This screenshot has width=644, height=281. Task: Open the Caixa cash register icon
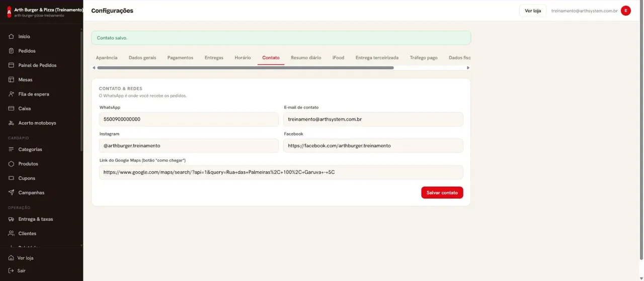click(x=11, y=109)
